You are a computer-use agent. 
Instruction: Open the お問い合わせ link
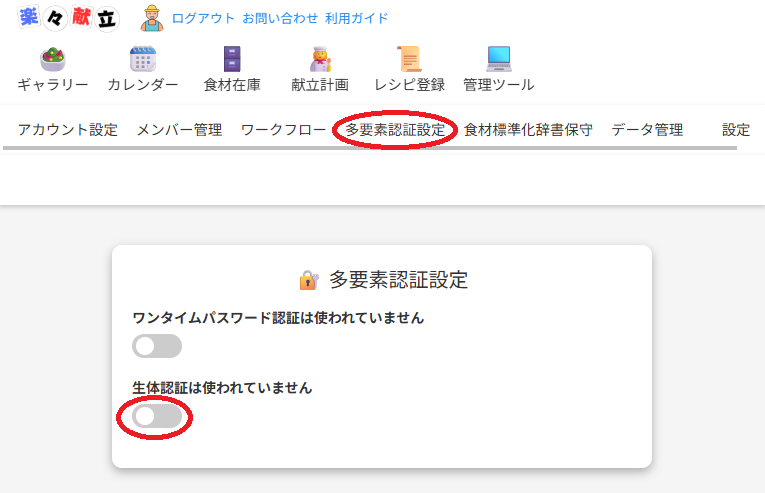[280, 19]
